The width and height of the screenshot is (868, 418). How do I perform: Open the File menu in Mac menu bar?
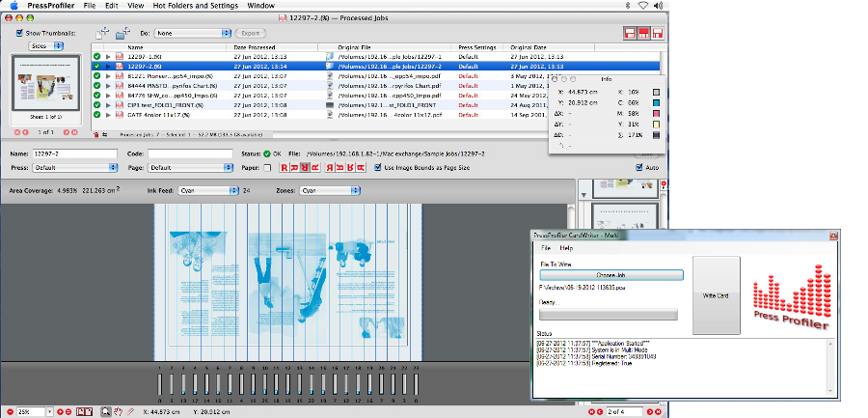90,6
